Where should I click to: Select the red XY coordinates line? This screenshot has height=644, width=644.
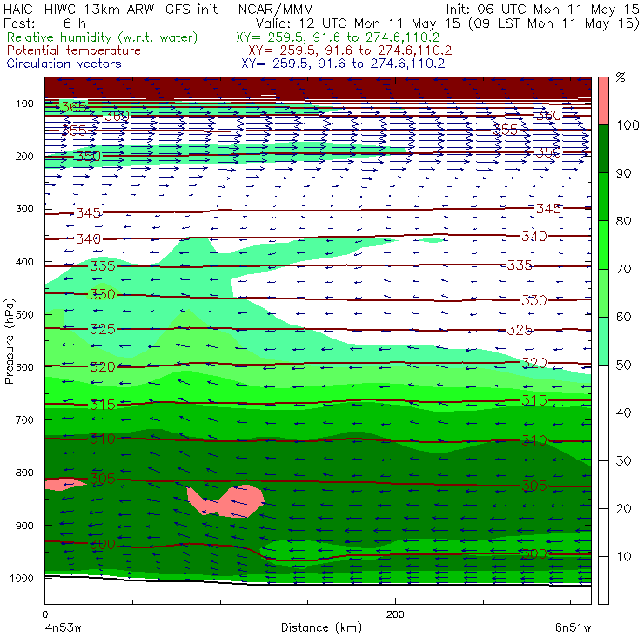350,50
